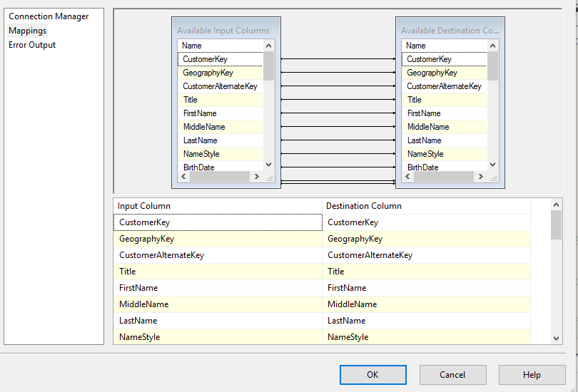This screenshot has height=392, width=578.
Task: Open the Connection Manager page
Action: click(49, 16)
